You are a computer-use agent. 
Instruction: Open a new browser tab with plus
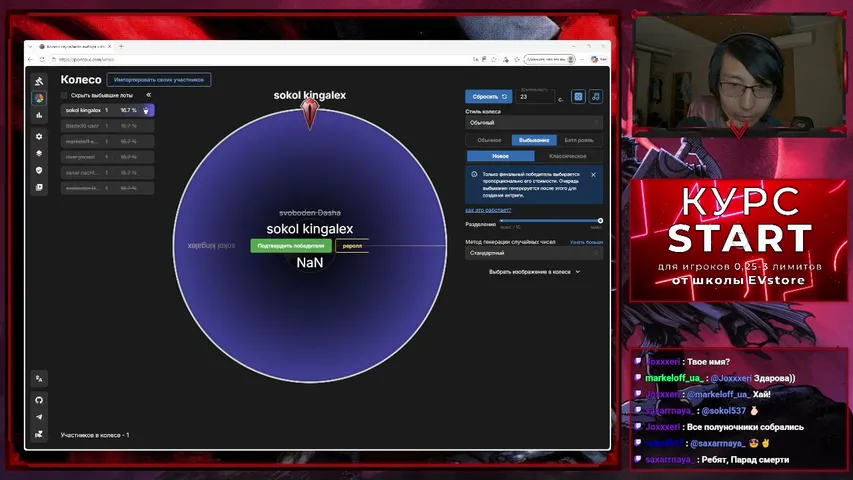[x=121, y=47]
